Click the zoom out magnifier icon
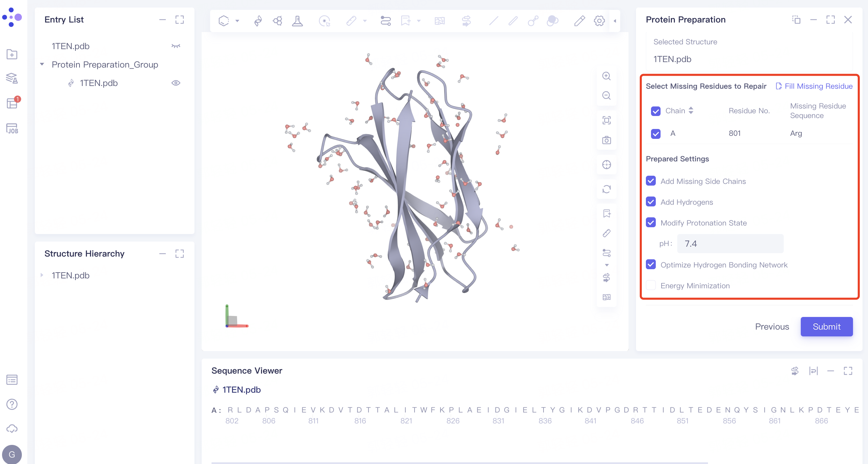Screen dimensions: 868x464 (606, 96)
